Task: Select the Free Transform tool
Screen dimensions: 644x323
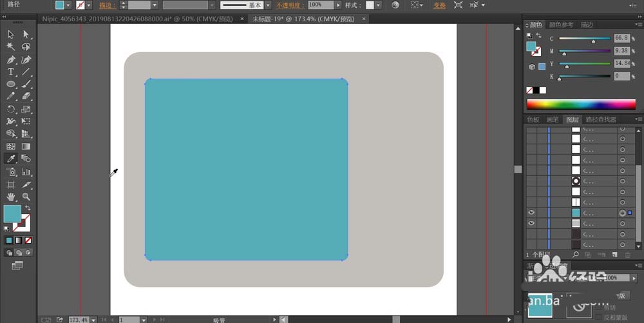Action: (x=26, y=122)
